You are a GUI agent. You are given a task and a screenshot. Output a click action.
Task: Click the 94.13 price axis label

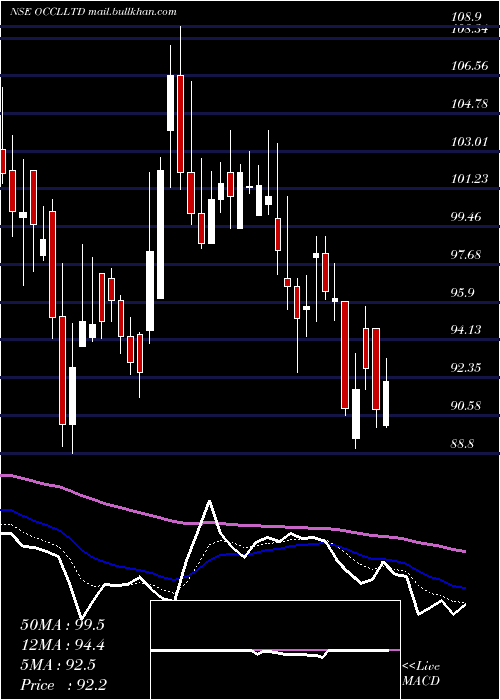point(466,330)
